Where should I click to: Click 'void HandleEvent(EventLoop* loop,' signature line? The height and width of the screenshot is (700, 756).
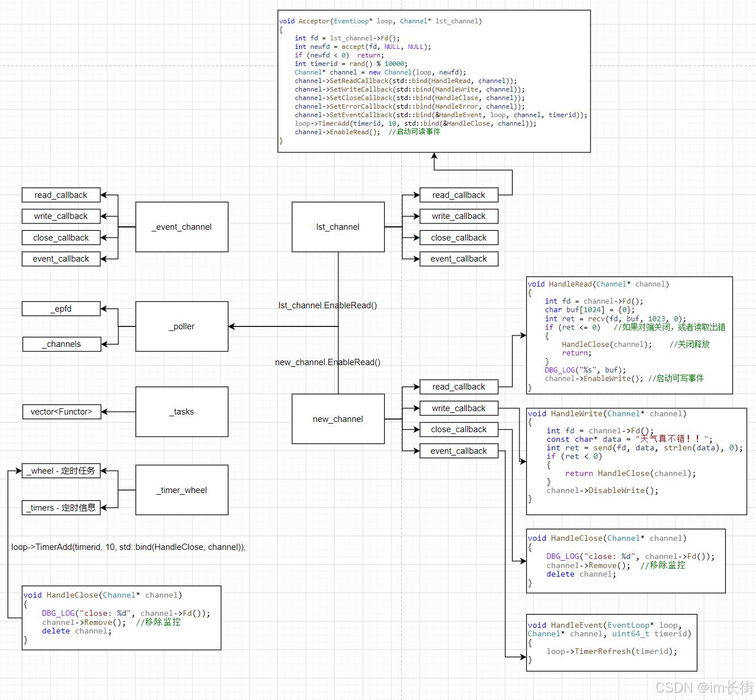[x=605, y=626]
